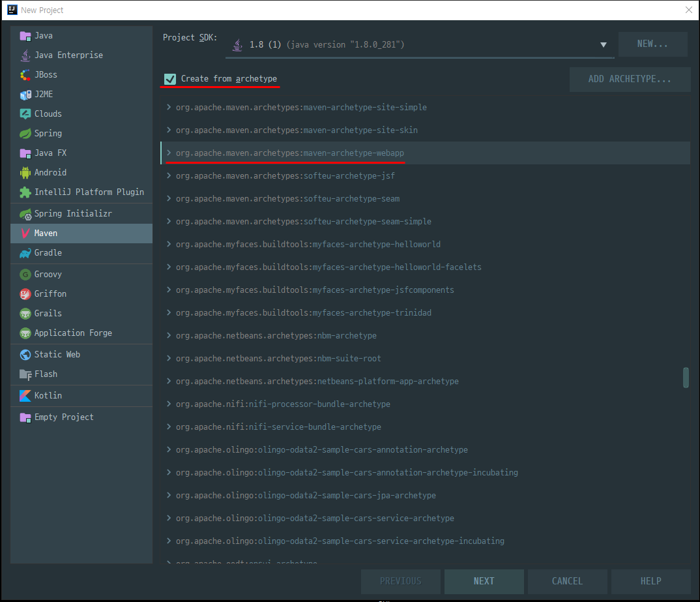Image resolution: width=700 pixels, height=602 pixels.
Task: Click the Clouds icon
Action: [25, 114]
